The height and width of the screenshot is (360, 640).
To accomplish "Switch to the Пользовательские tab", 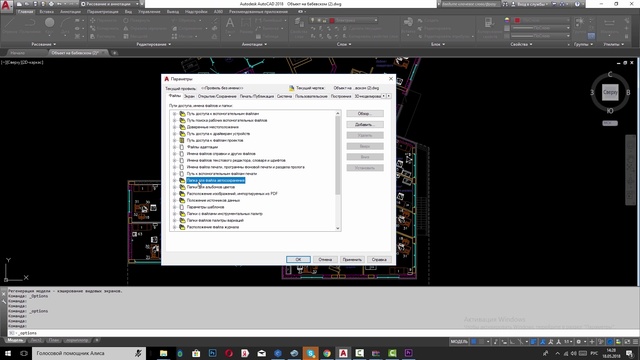I will click(x=311, y=96).
